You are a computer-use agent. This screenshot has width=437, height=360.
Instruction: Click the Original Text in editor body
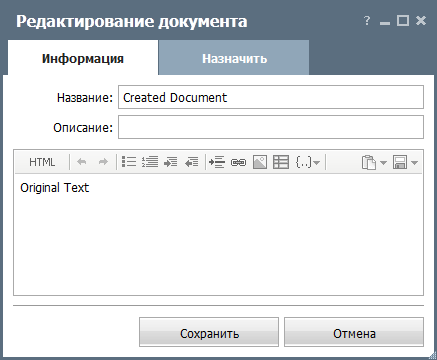click(x=55, y=188)
